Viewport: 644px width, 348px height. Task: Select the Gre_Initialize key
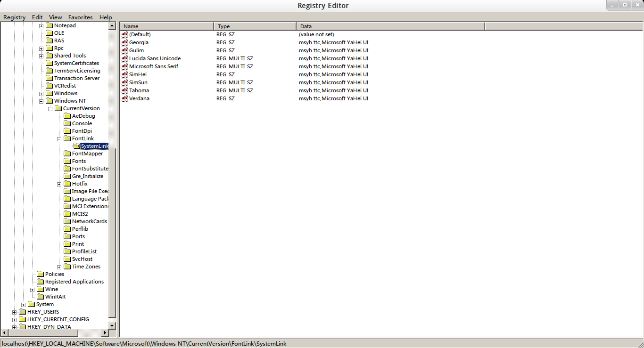(x=88, y=176)
